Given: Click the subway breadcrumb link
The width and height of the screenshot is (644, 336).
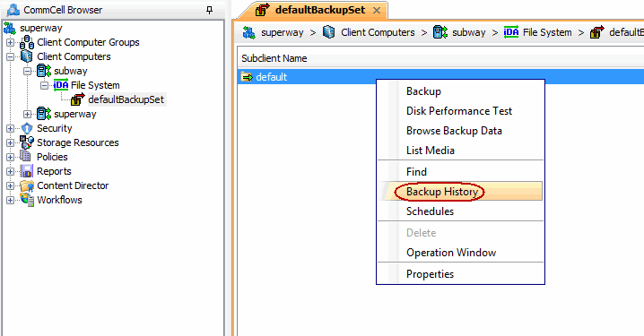Looking at the screenshot, I should 468,32.
